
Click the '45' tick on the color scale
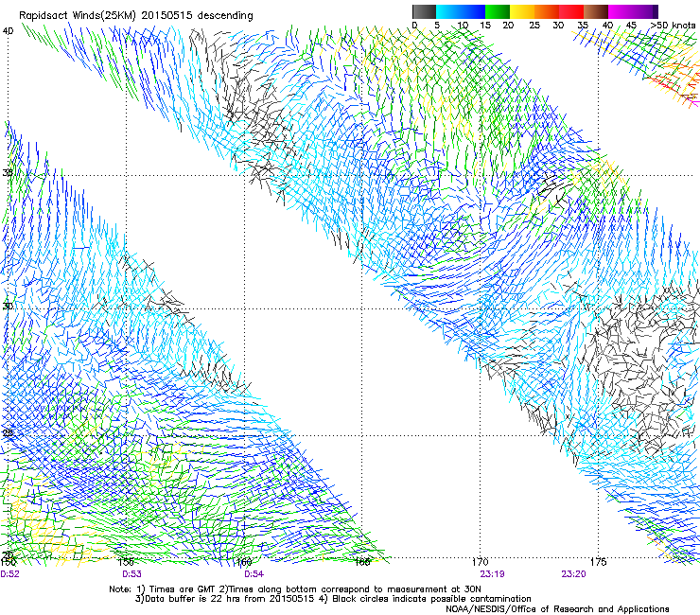coord(631,25)
